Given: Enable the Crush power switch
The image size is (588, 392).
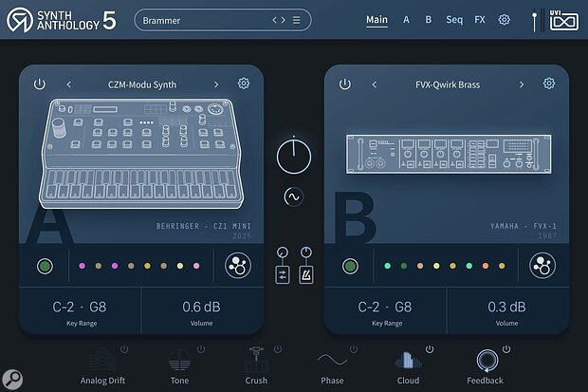Looking at the screenshot, I should [x=278, y=349].
